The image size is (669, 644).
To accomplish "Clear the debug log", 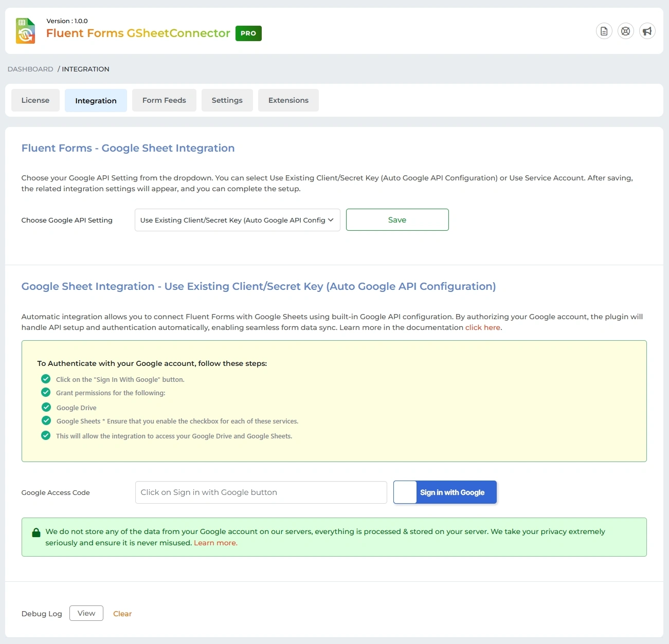I will click(122, 614).
